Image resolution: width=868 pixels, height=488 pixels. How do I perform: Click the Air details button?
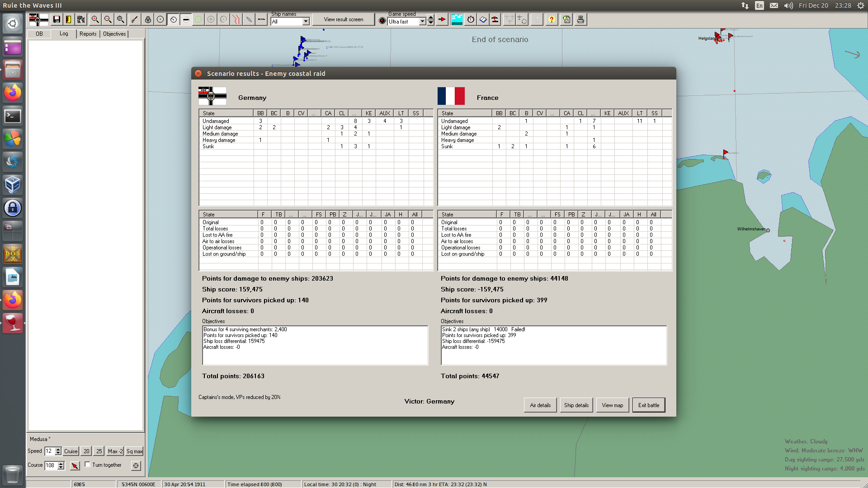540,405
